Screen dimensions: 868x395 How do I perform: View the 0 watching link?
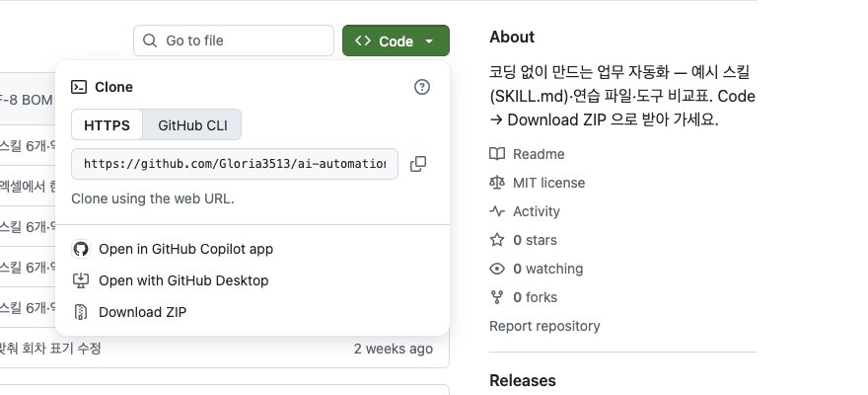pos(548,269)
